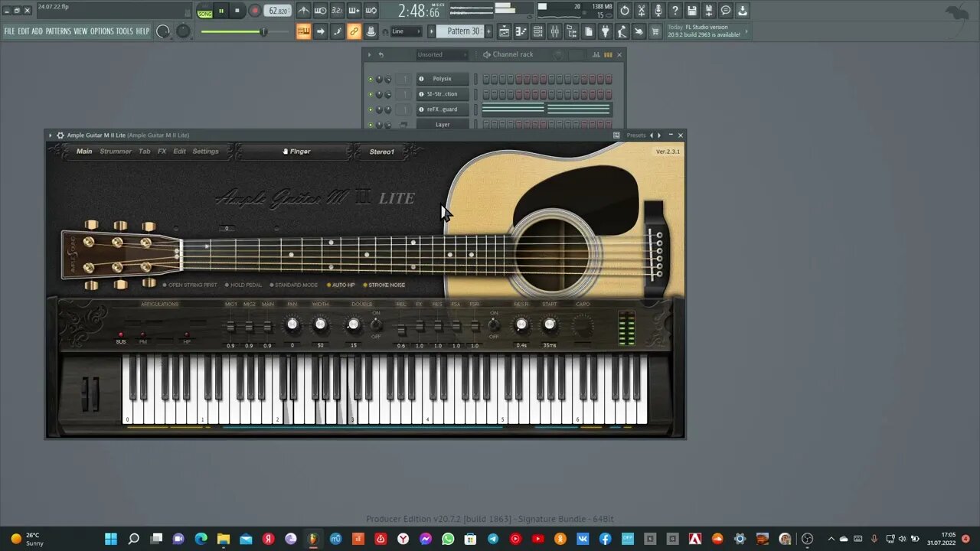This screenshot has height=551, width=980.
Task: Open the Stereo1 output dropdown
Action: click(x=381, y=152)
